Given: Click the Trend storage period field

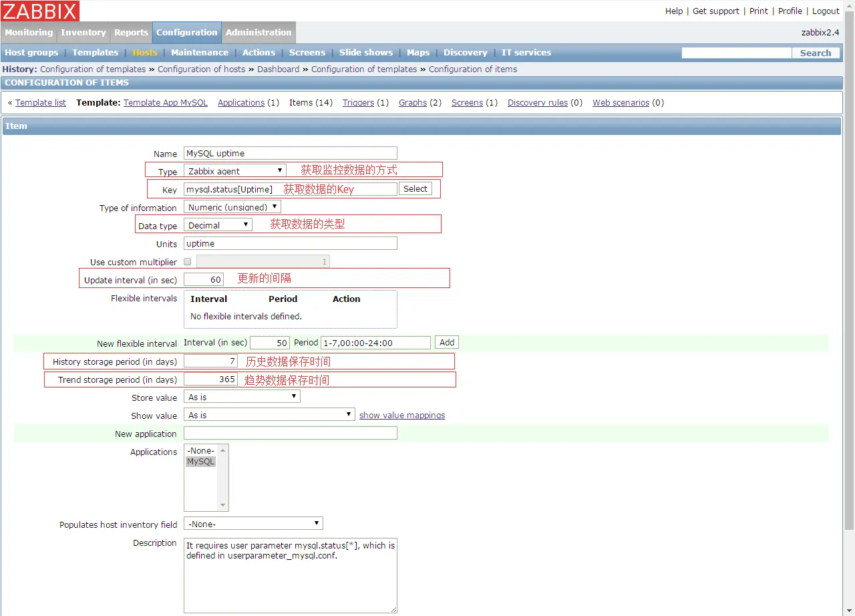Looking at the screenshot, I should point(210,379).
